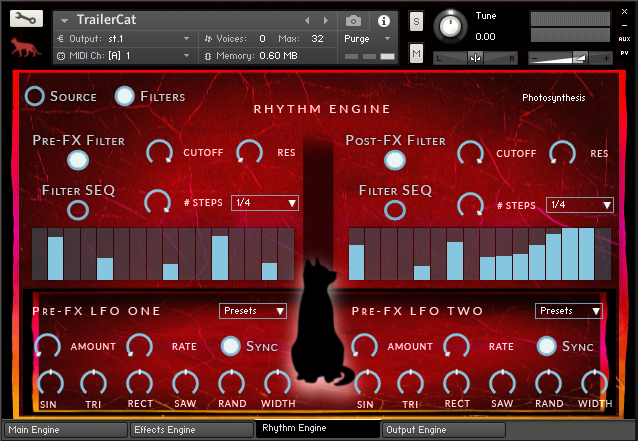Select the Source radio button
Screen dimensions: 638x441
[35, 96]
